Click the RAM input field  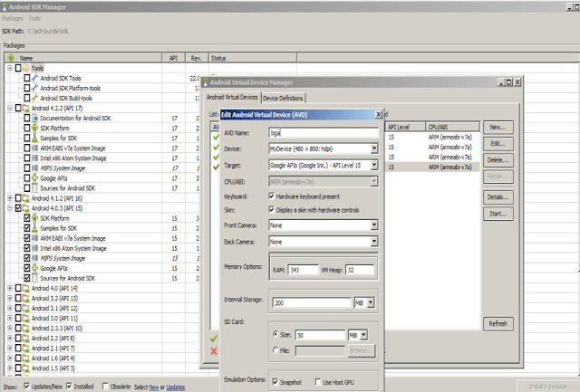coord(303,270)
